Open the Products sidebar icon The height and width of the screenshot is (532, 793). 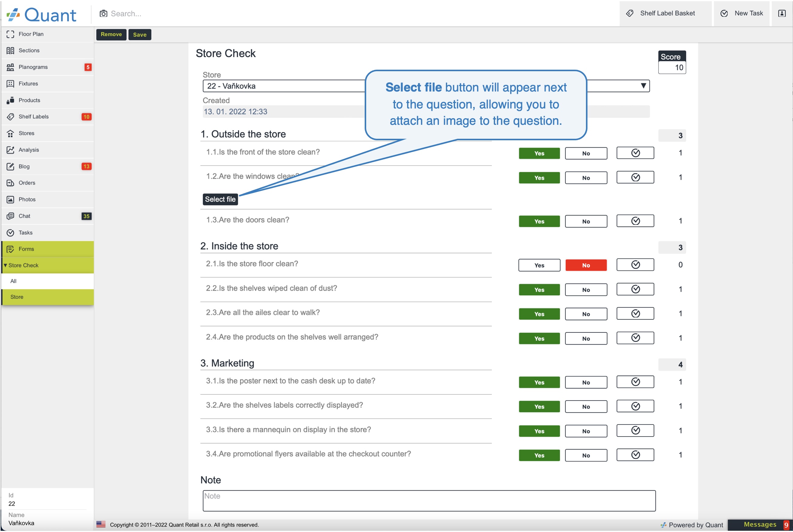click(x=10, y=100)
